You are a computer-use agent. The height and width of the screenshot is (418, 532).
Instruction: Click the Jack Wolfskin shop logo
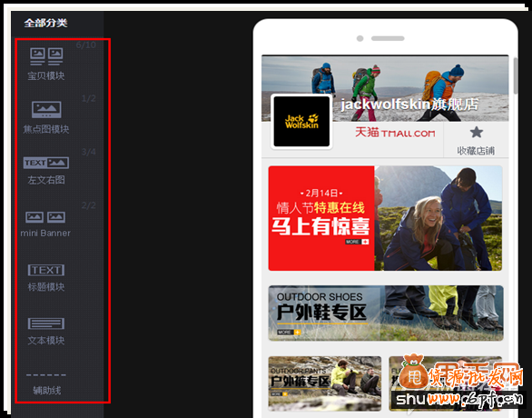point(301,122)
